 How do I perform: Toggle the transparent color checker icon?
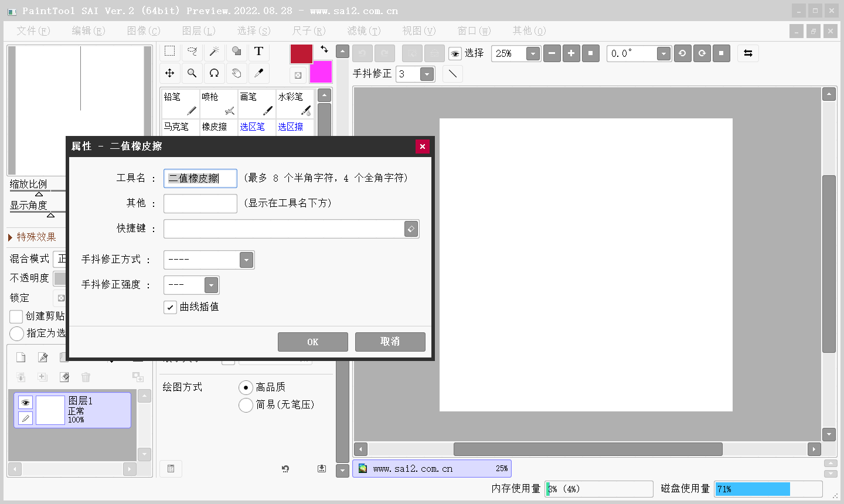(x=298, y=75)
